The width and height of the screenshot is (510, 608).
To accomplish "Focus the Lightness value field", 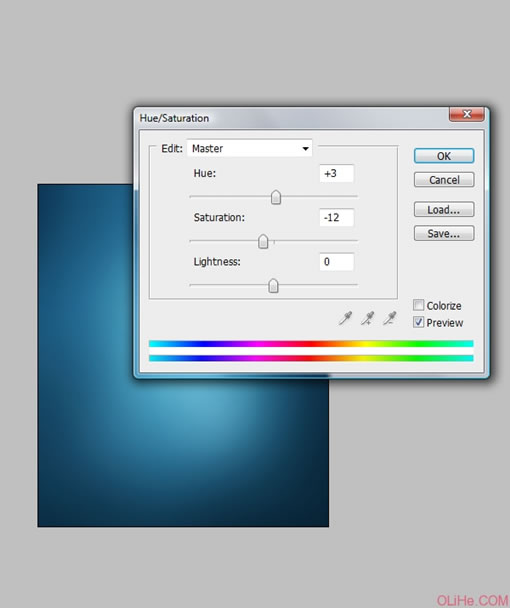I will tap(336, 262).
